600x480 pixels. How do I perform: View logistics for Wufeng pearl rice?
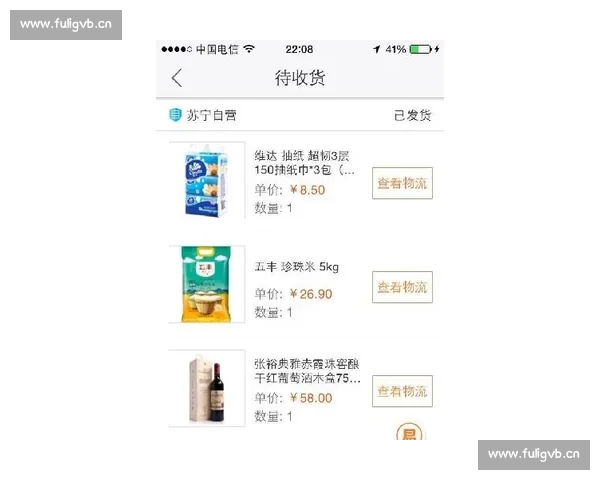402,287
